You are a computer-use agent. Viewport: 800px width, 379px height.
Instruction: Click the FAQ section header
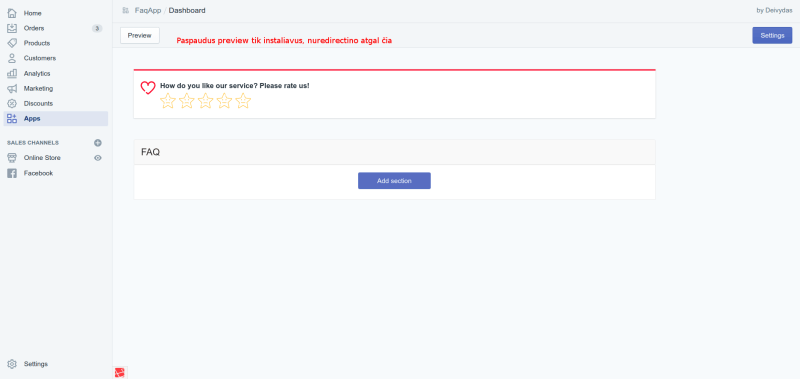point(394,152)
